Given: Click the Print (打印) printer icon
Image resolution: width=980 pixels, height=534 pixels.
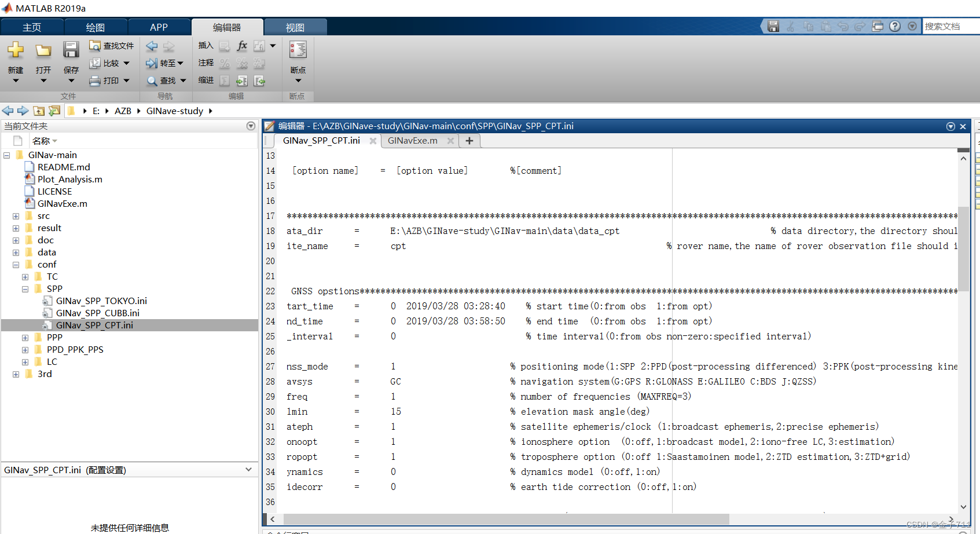Looking at the screenshot, I should pyautogui.click(x=95, y=81).
